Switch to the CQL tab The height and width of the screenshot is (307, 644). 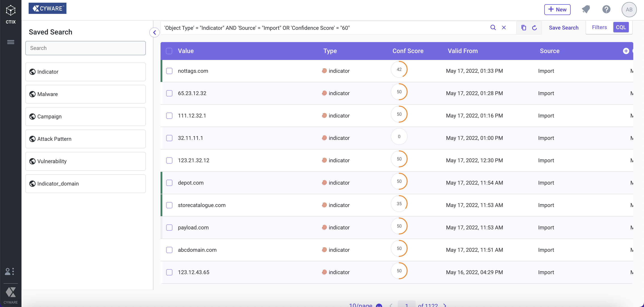(x=621, y=27)
